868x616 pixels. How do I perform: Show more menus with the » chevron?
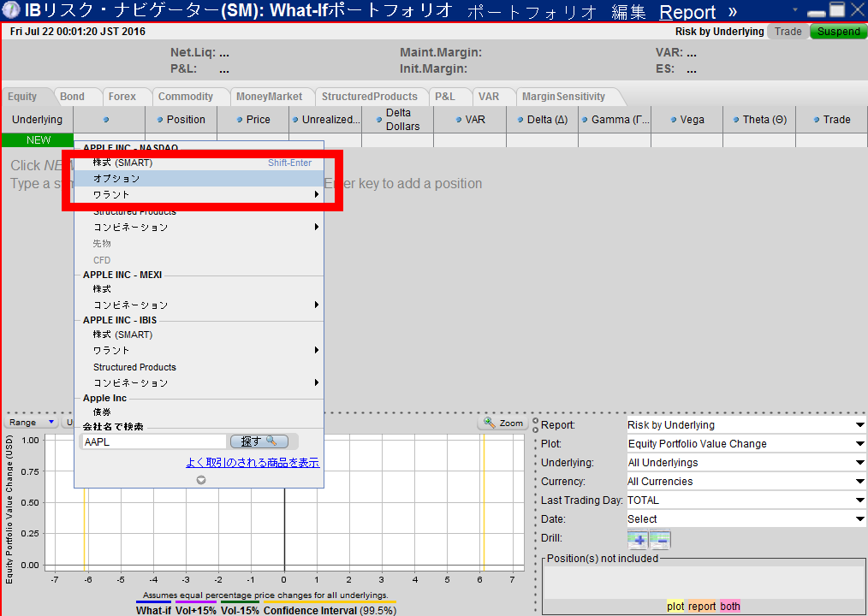coord(733,12)
